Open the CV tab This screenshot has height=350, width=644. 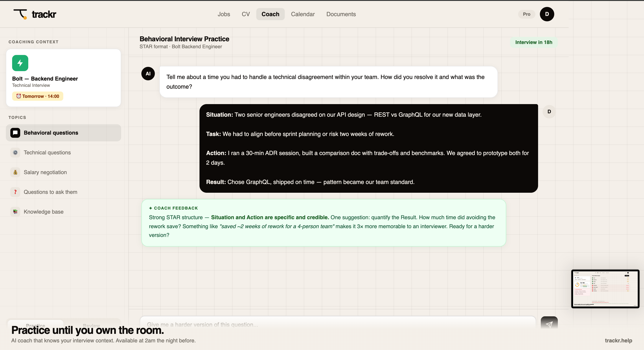pos(245,14)
